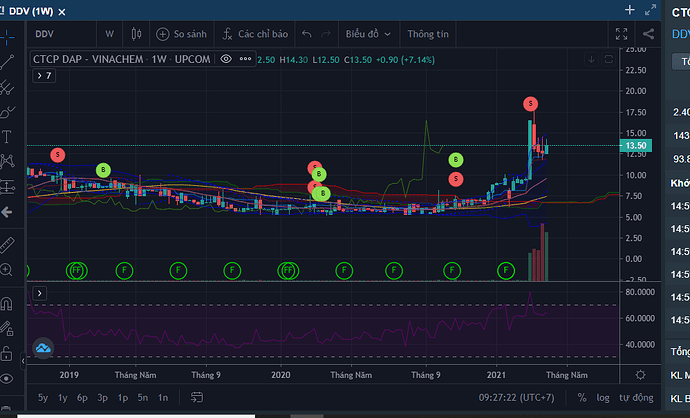Open the W timeframe interval selector
690x418 pixels.
(109, 33)
